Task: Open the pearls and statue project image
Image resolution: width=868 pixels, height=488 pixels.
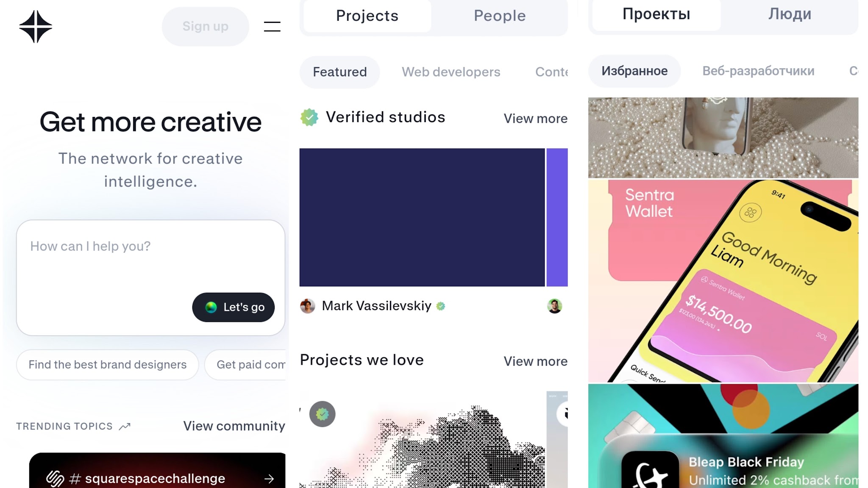Action: [x=723, y=138]
